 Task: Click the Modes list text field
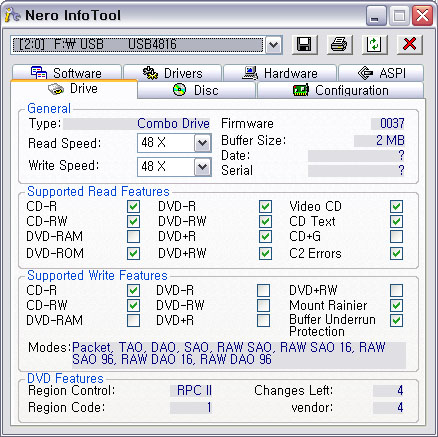click(239, 354)
